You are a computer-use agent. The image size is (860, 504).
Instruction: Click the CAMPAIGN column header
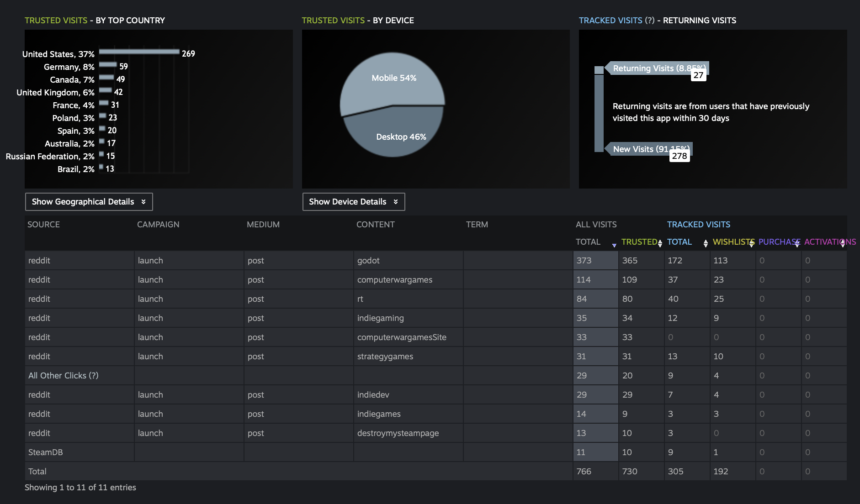click(158, 225)
